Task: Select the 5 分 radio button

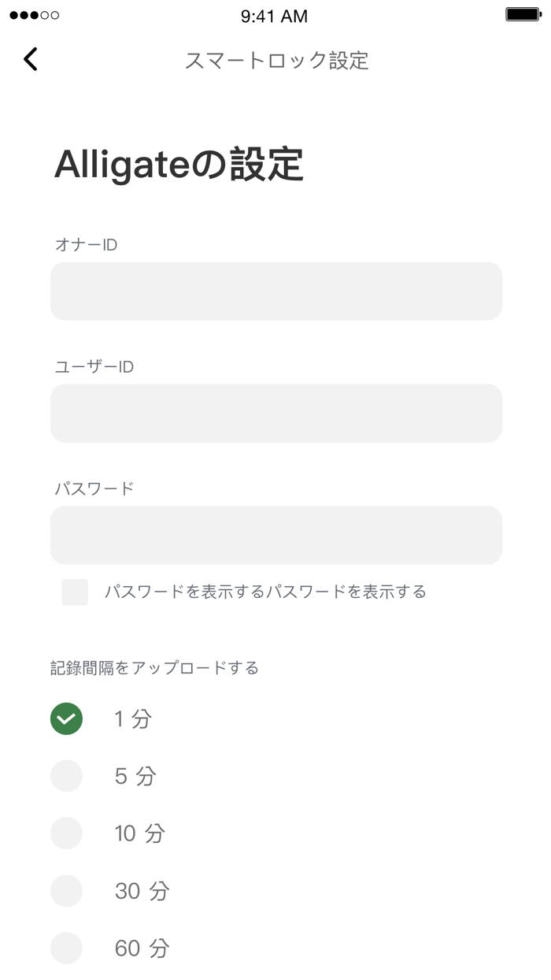Action: [x=67, y=776]
